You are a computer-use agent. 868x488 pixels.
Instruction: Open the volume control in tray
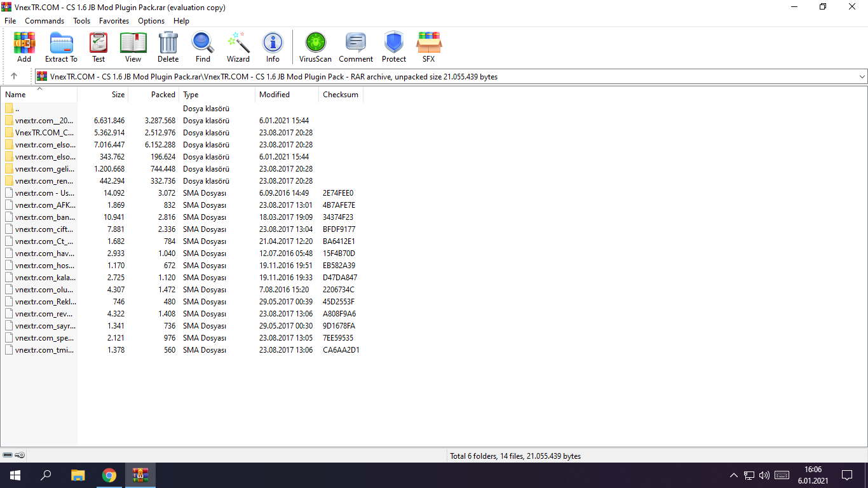pyautogui.click(x=764, y=475)
